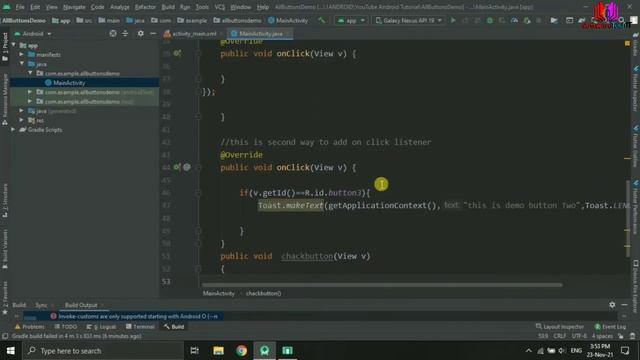The width and height of the screenshot is (640, 360).
Task: Open the TODO tool window
Action: pos(66,327)
